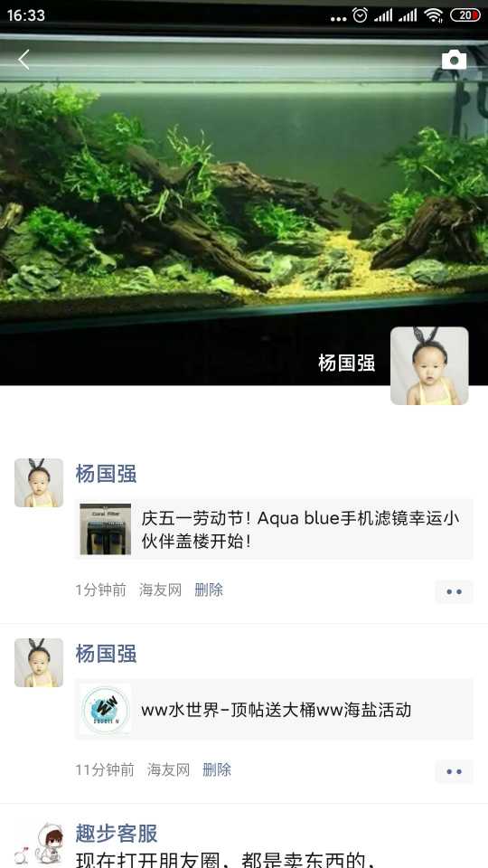This screenshot has width=488, height=868.
Task: Tap the large profile avatar on cover
Action: pos(429,365)
